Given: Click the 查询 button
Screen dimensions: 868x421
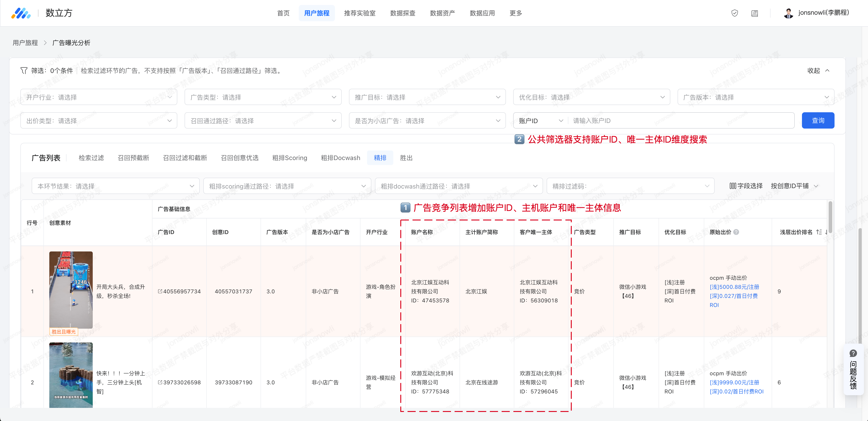Looking at the screenshot, I should (818, 121).
